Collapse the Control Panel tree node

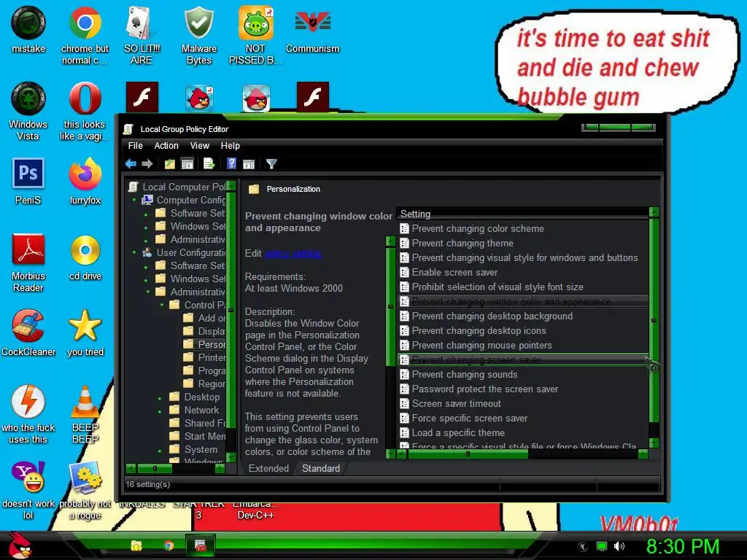162,305
